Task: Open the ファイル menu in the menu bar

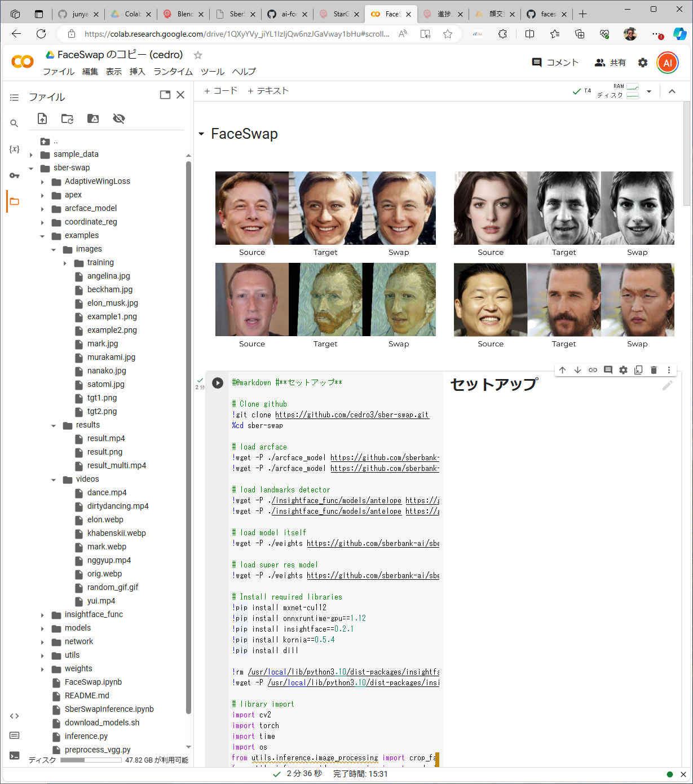Action: point(59,72)
